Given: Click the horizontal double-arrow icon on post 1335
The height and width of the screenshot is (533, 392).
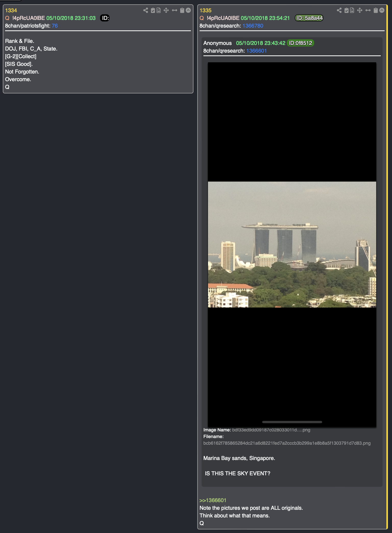Looking at the screenshot, I should click(x=368, y=10).
